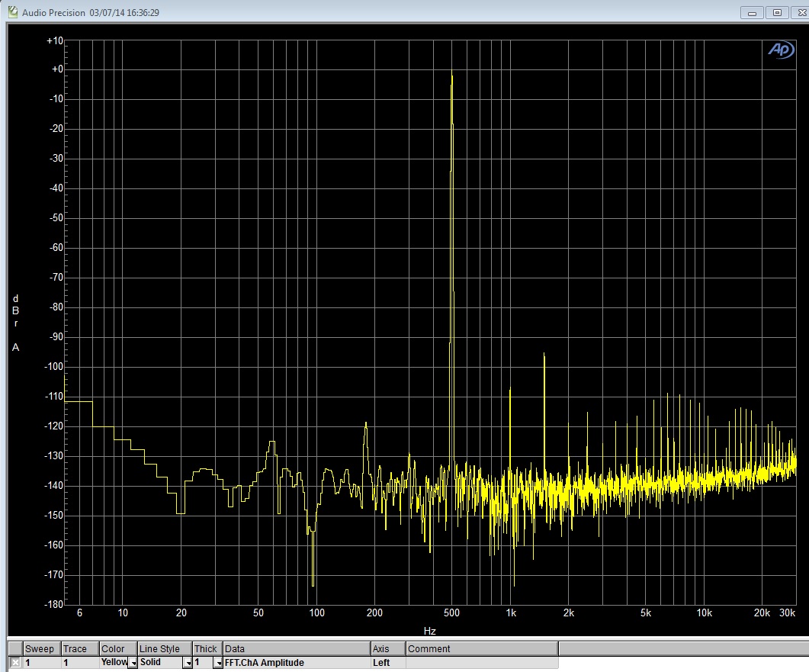Select the FFT.ChA Amplitude data cell

(x=296, y=663)
